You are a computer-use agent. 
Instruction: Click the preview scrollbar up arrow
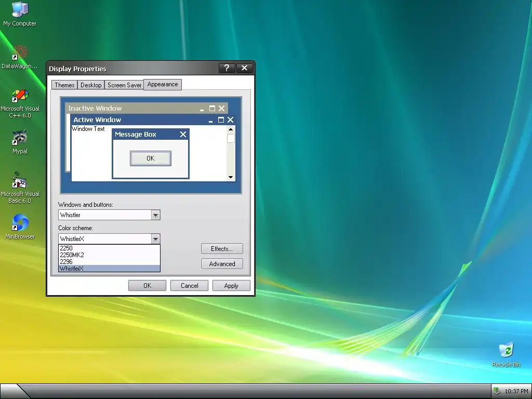tap(231, 129)
